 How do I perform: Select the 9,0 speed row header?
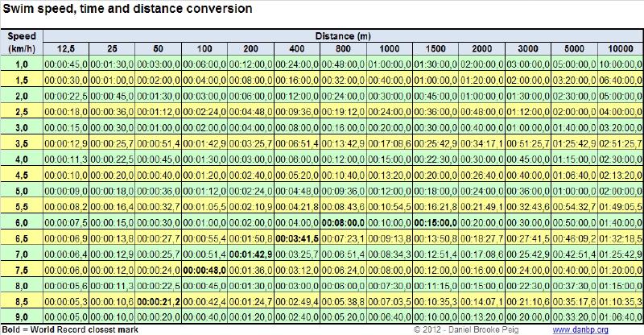tap(22, 317)
